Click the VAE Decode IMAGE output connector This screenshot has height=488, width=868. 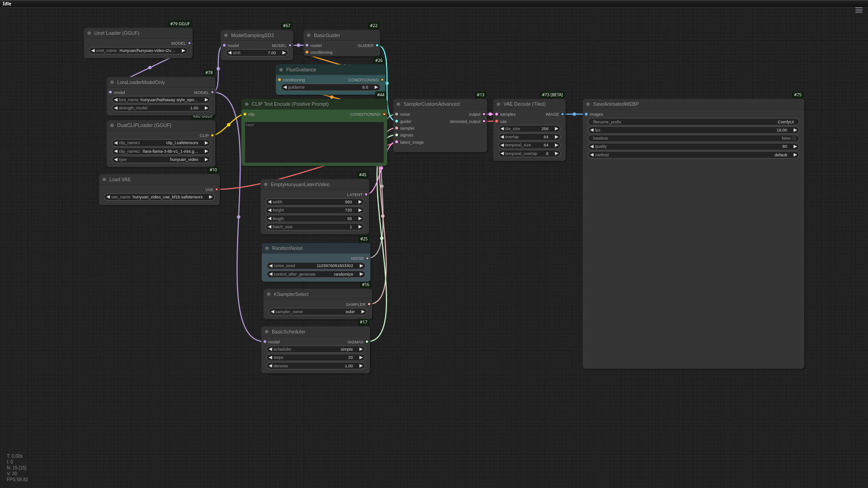pyautogui.click(x=562, y=114)
